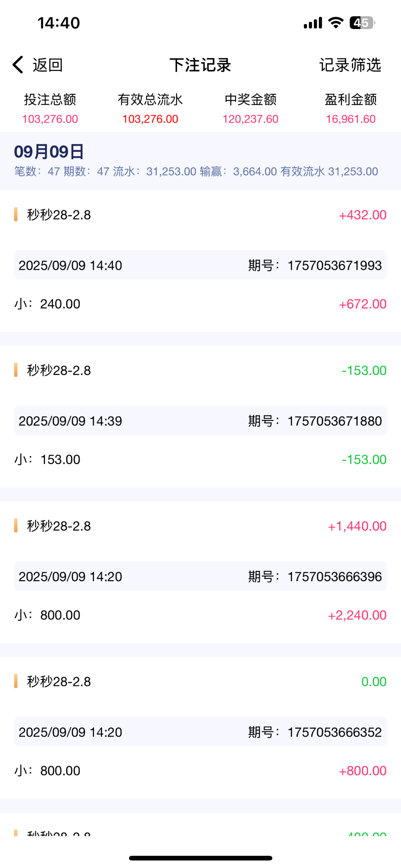Screen dimensions: 401x868
Task: Tap the 返回 back label
Action: tap(48, 65)
